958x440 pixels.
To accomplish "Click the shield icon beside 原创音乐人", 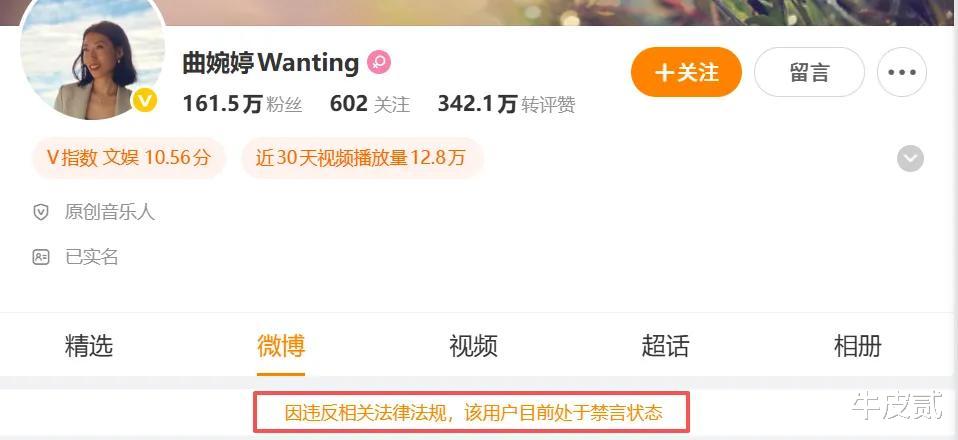I will coord(41,213).
